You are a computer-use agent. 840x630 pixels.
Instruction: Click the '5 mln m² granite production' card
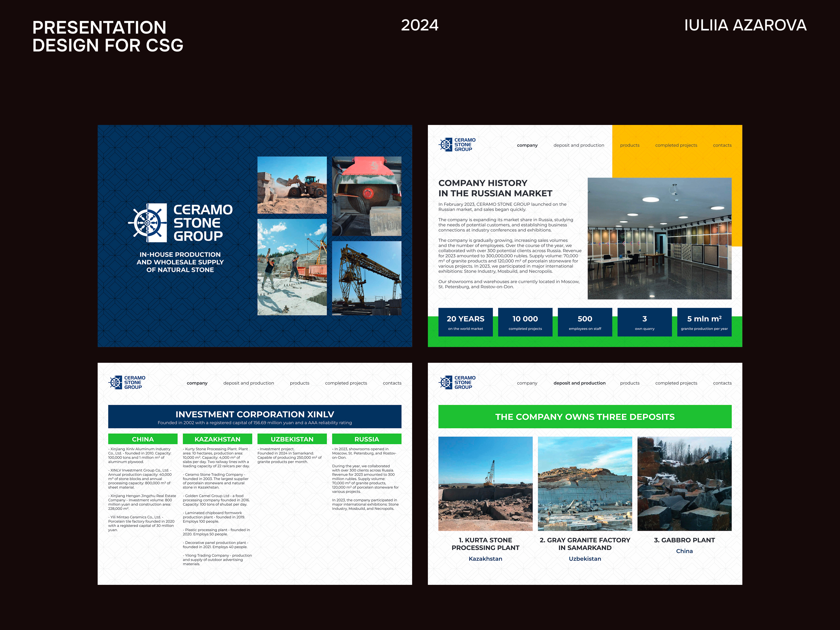(704, 322)
